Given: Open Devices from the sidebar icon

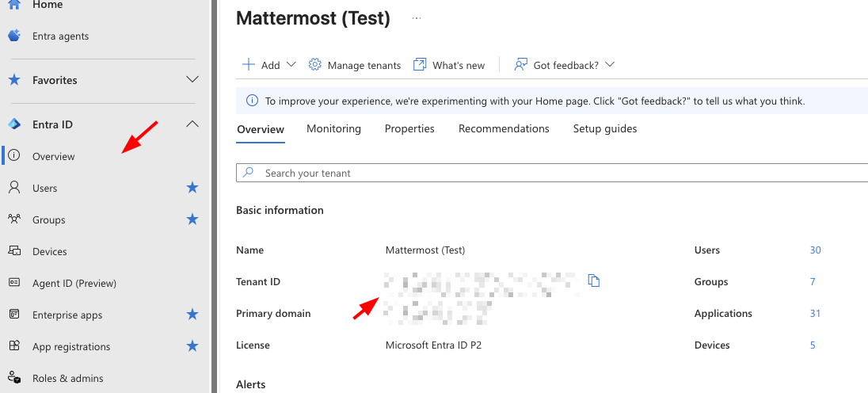Looking at the screenshot, I should (x=14, y=251).
